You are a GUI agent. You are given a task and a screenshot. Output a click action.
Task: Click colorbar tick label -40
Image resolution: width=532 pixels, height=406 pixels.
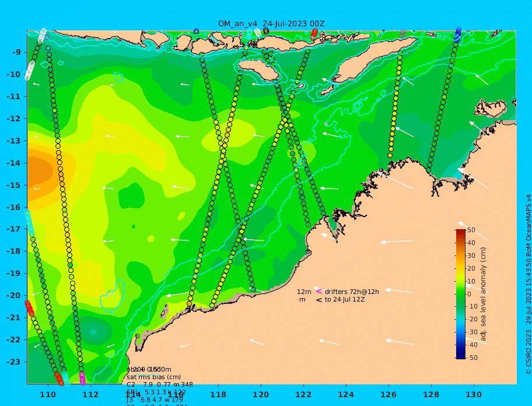click(471, 345)
